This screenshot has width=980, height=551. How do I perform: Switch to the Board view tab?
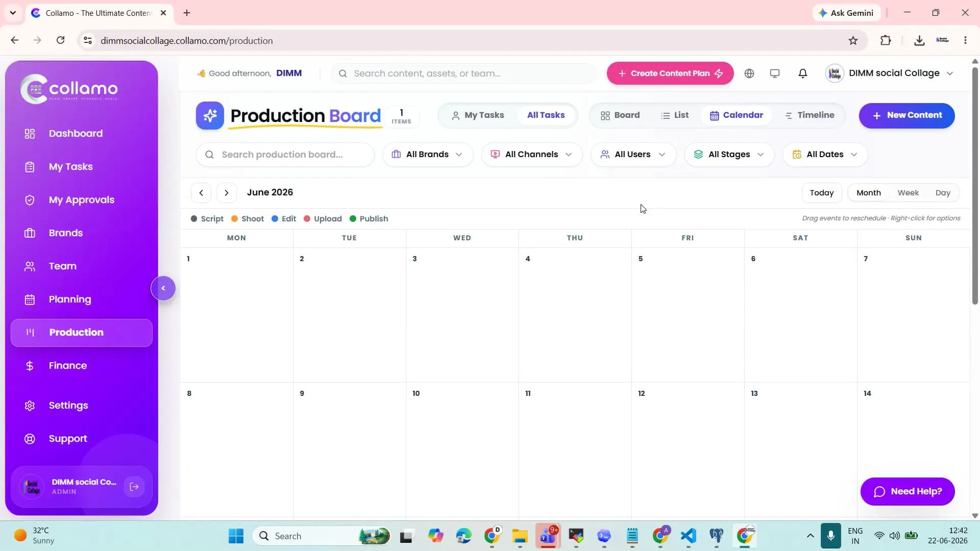pos(620,115)
